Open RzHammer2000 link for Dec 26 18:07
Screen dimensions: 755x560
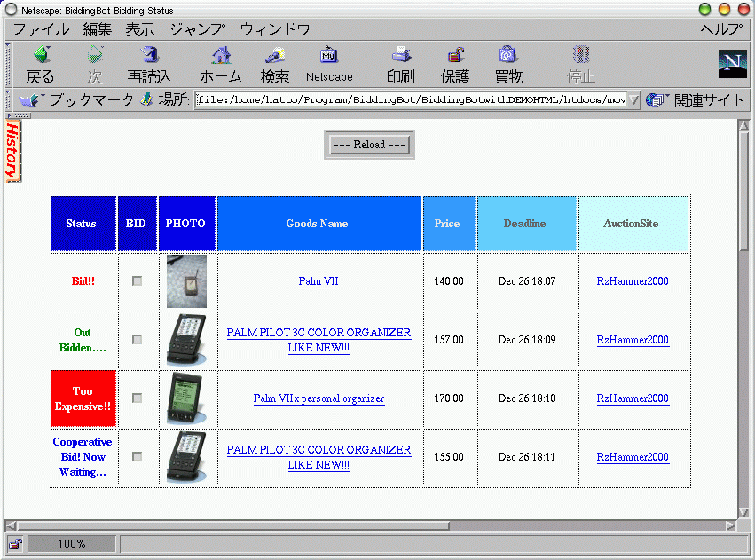633,281
